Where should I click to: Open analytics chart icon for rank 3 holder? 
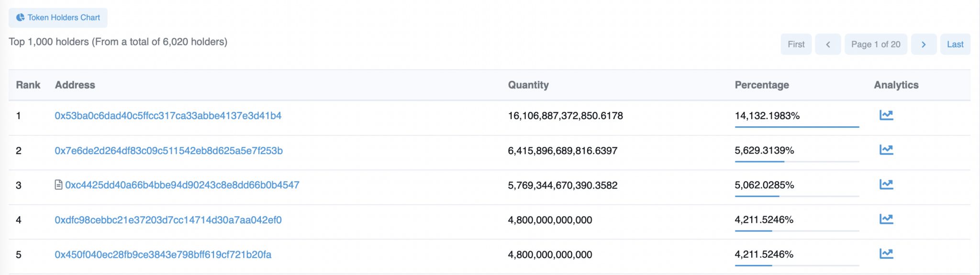[x=886, y=185]
